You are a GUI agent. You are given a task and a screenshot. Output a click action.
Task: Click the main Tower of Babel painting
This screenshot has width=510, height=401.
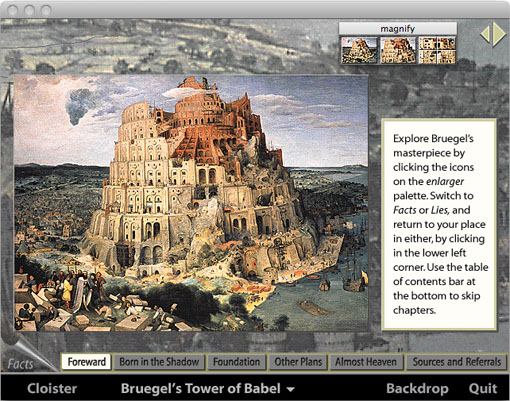pos(191,203)
